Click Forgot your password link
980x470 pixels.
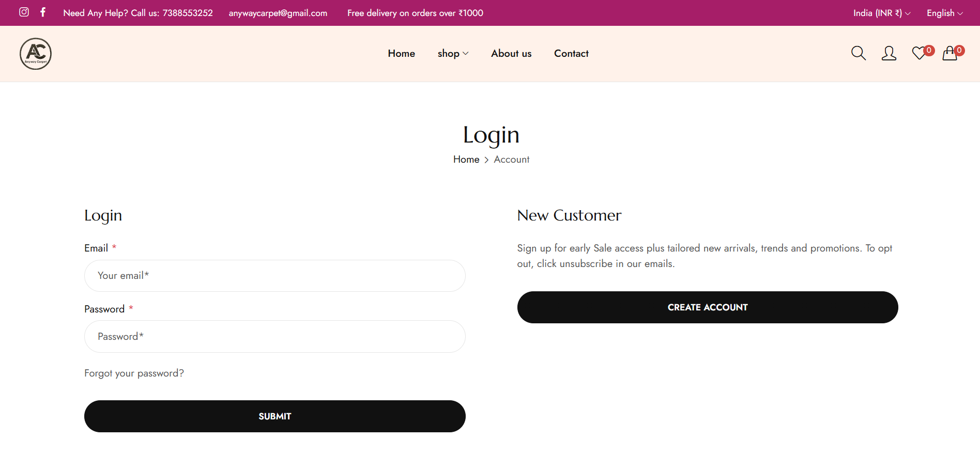[134, 373]
